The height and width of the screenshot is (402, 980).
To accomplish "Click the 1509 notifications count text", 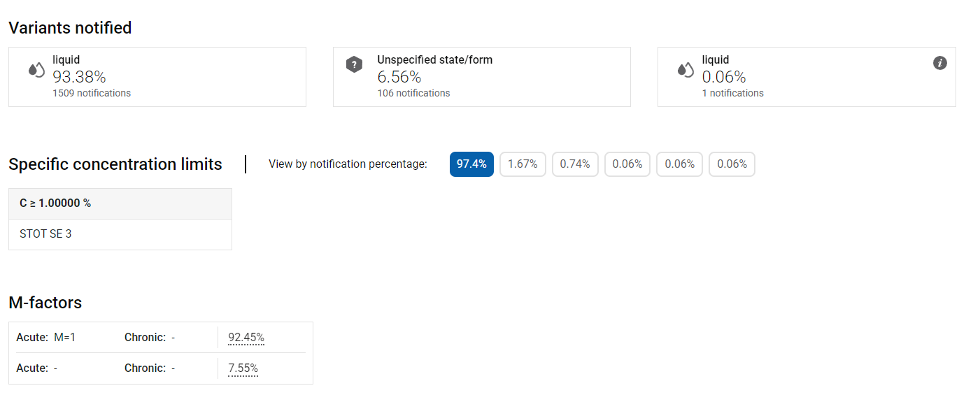I will (92, 93).
